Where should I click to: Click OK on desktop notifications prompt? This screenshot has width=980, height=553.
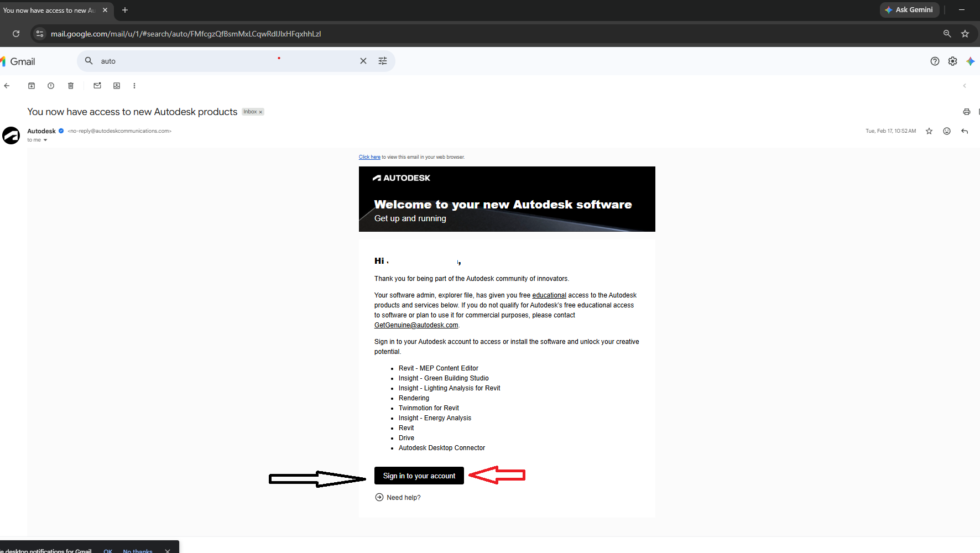click(x=108, y=551)
